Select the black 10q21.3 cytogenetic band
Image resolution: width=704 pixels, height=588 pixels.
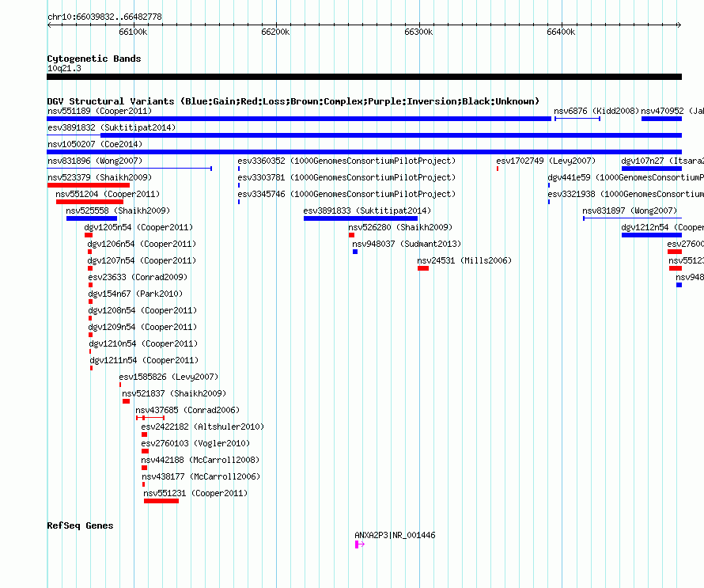coord(364,77)
